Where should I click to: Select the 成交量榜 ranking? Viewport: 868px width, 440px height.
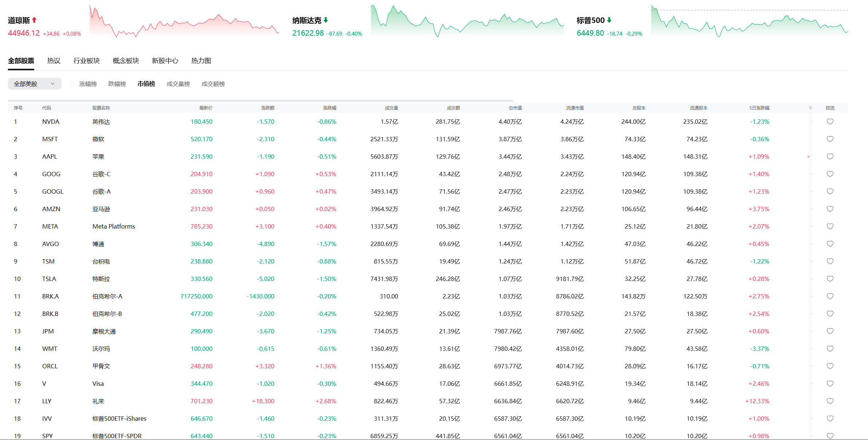click(x=178, y=84)
